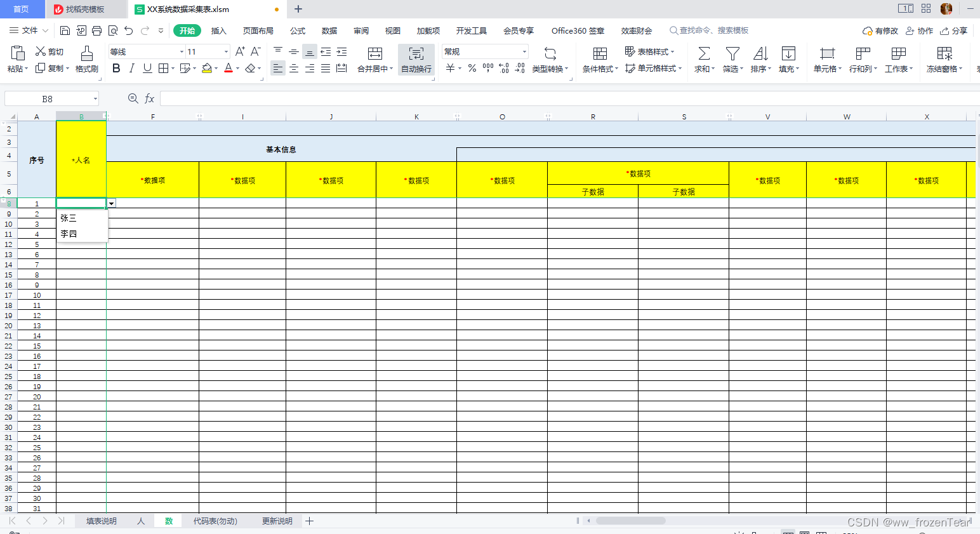This screenshot has width=980, height=534.
Task: Decrease decimal places
Action: pyautogui.click(x=520, y=68)
